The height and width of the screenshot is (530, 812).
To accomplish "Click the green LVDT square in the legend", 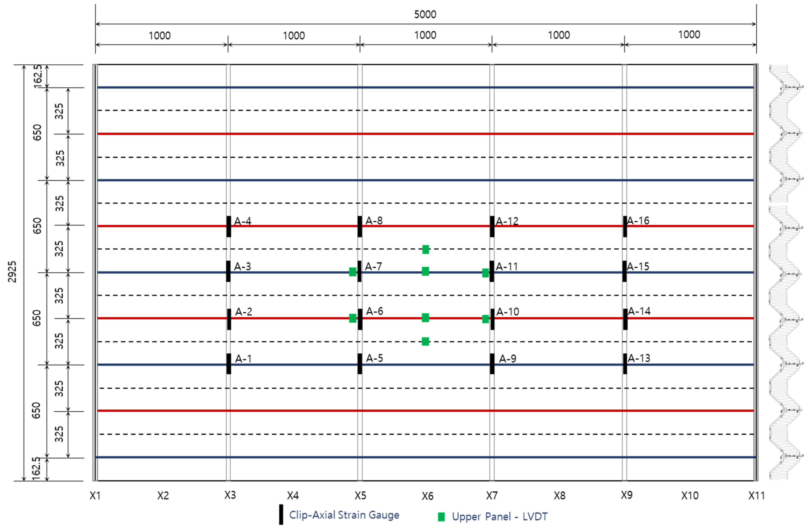I will point(441,517).
